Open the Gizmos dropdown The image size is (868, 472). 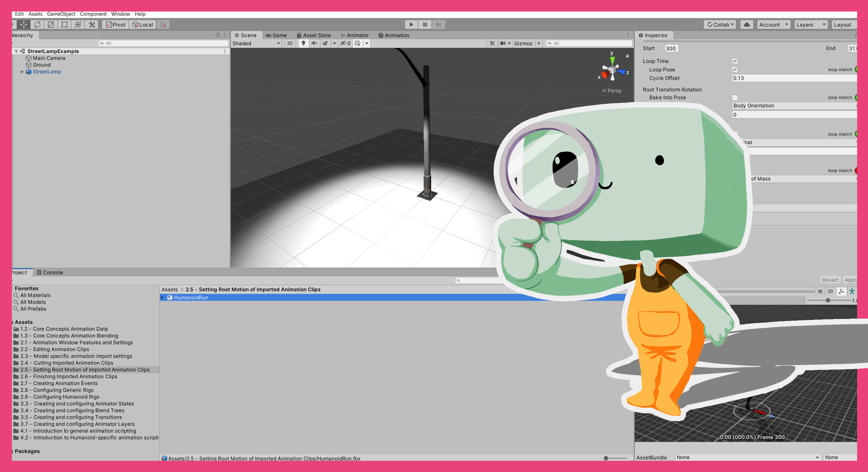click(524, 43)
